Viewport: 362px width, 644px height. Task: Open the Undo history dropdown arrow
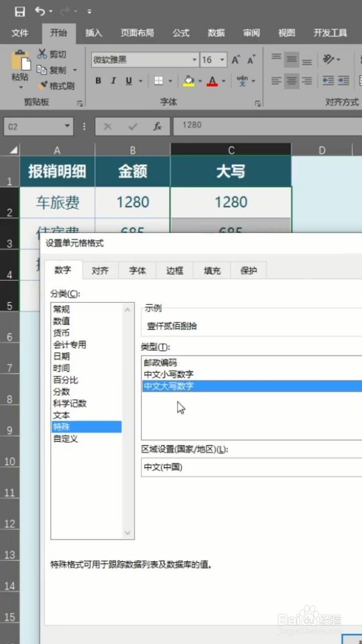51,12
